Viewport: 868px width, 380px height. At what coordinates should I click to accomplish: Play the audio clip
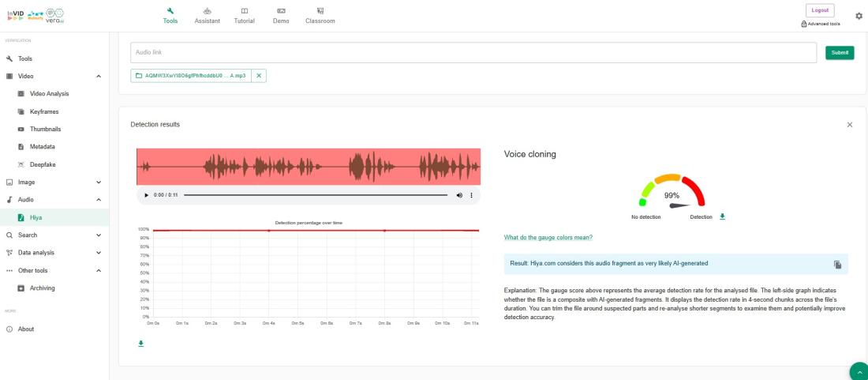point(146,195)
